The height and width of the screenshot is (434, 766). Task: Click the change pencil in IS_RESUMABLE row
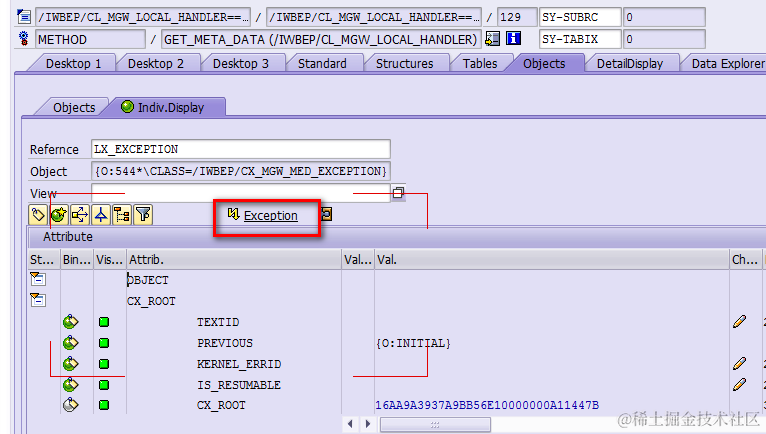pos(740,385)
